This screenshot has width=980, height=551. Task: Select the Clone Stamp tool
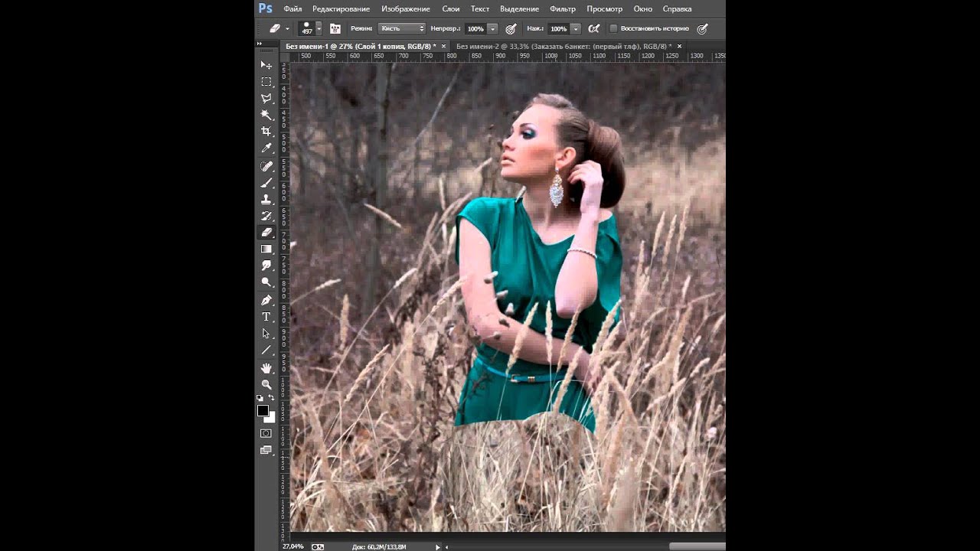[x=266, y=200]
